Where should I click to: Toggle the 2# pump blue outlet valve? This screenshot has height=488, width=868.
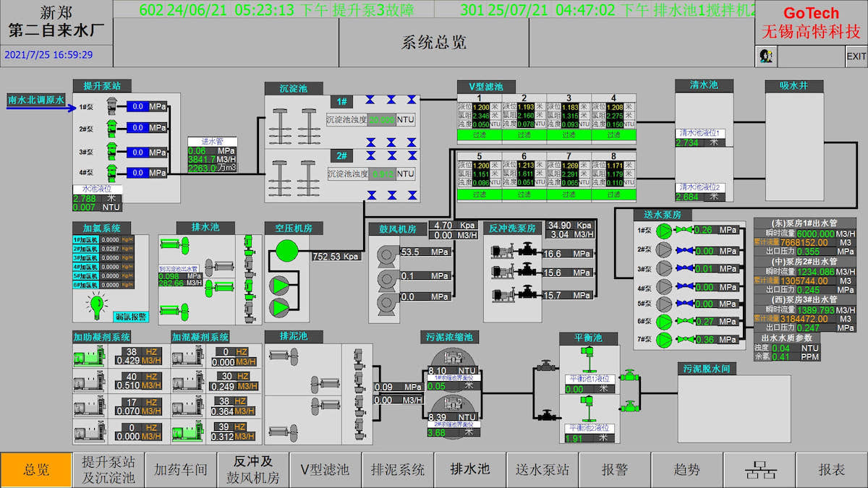point(684,249)
